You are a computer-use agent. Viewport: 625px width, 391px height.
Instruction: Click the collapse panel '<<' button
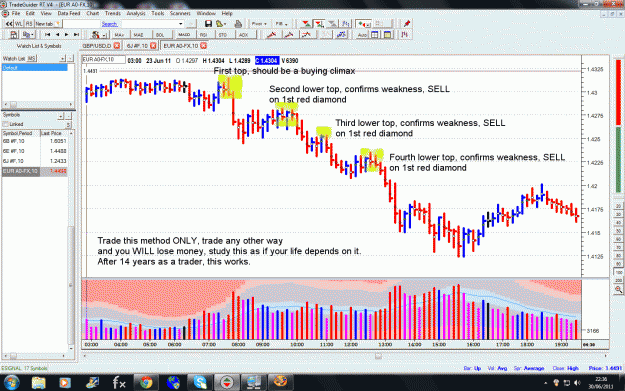(x=9, y=24)
